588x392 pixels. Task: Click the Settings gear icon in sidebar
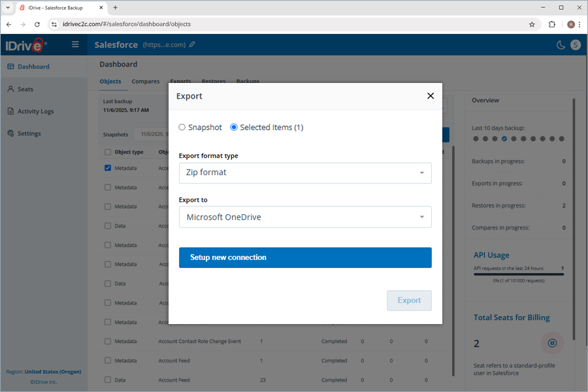10,133
